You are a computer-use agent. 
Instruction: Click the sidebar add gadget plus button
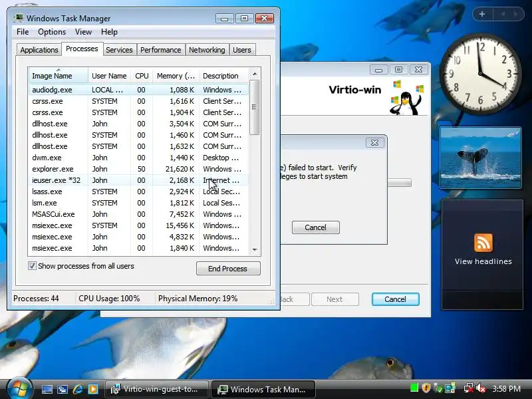482,14
